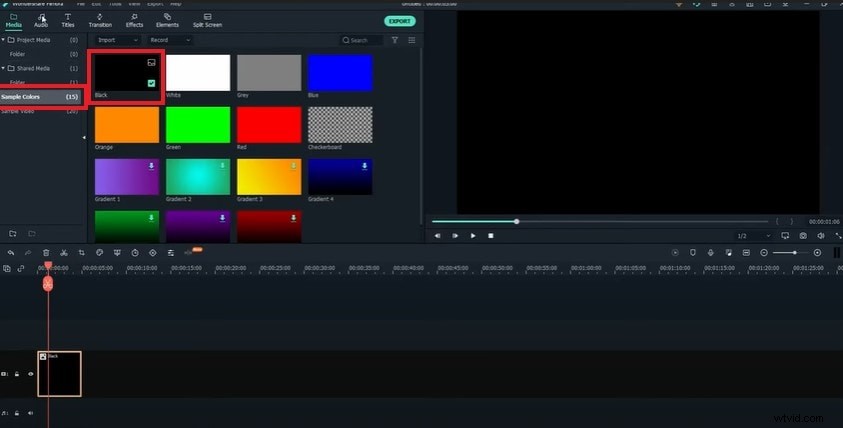Switch to the Titles tab
The height and width of the screenshot is (428, 843).
(68, 20)
